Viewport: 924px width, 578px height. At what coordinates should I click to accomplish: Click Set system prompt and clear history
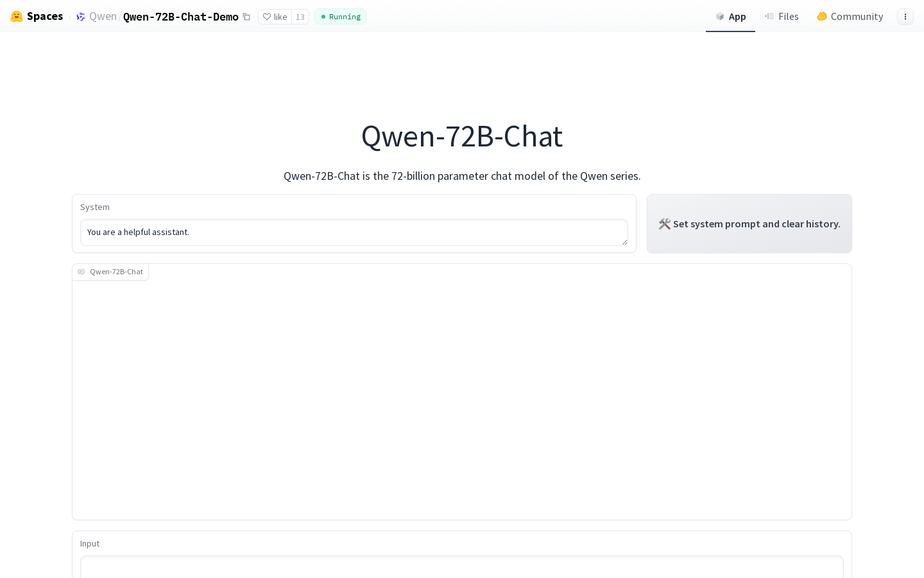[x=749, y=223]
